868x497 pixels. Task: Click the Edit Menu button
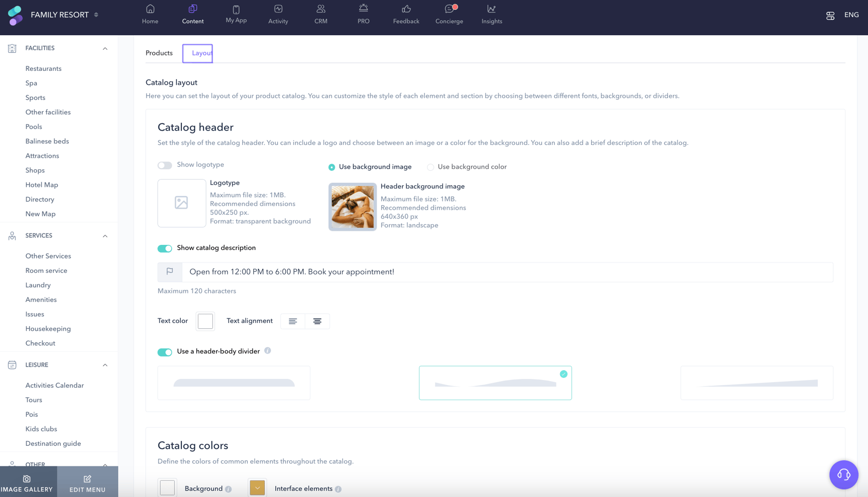click(87, 483)
